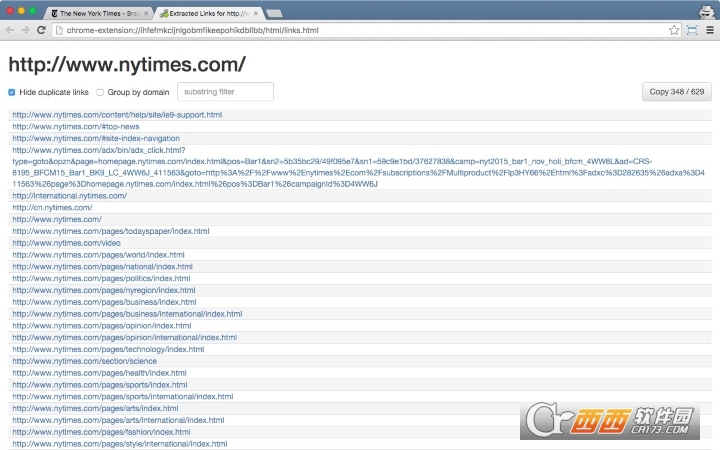The height and width of the screenshot is (450, 720).
Task: Open the international.nytimes.com link
Action: tap(70, 196)
